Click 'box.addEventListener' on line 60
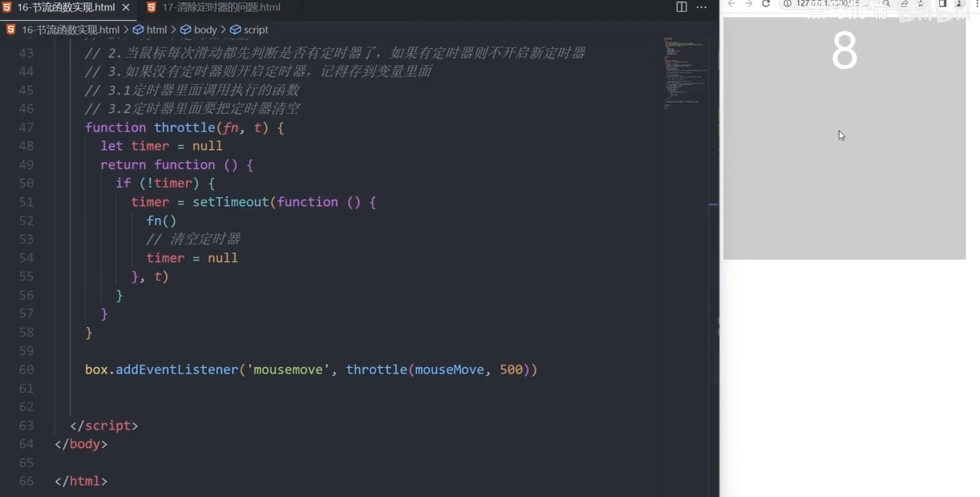The width and height of the screenshot is (980, 497). click(161, 370)
